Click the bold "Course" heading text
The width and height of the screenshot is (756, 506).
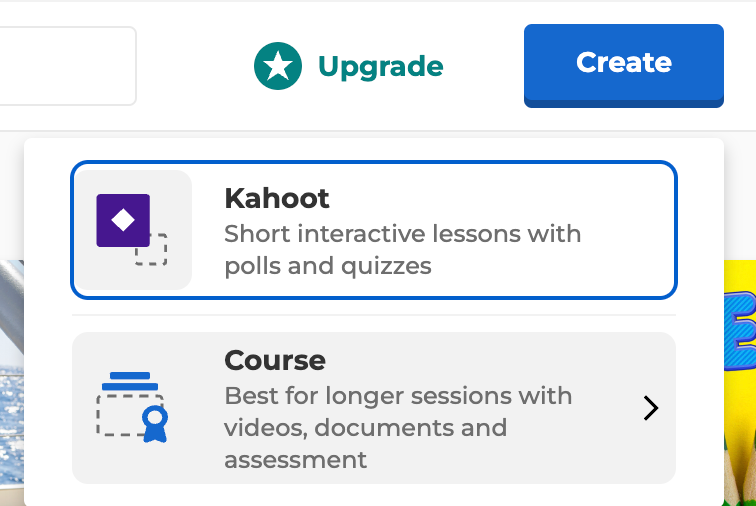pyautogui.click(x=275, y=360)
